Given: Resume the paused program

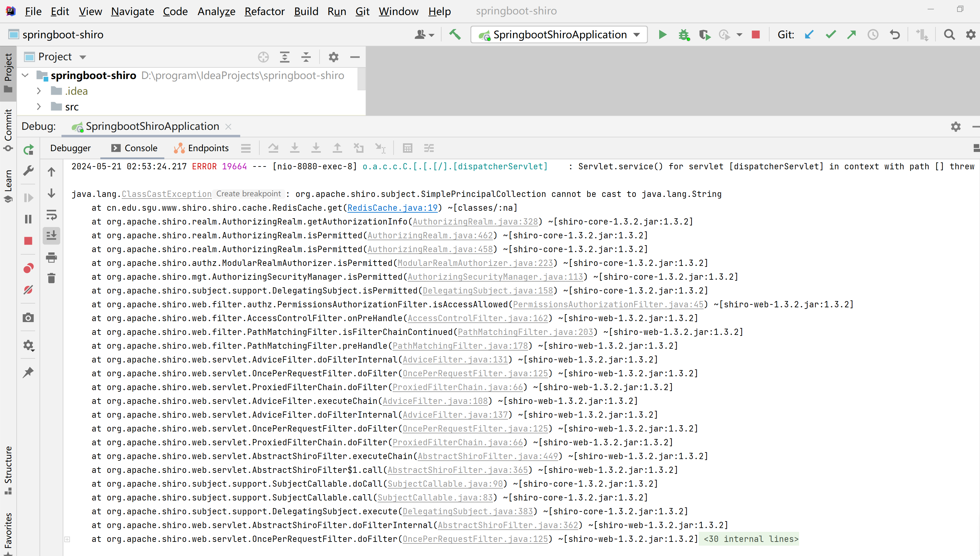Looking at the screenshot, I should [28, 198].
